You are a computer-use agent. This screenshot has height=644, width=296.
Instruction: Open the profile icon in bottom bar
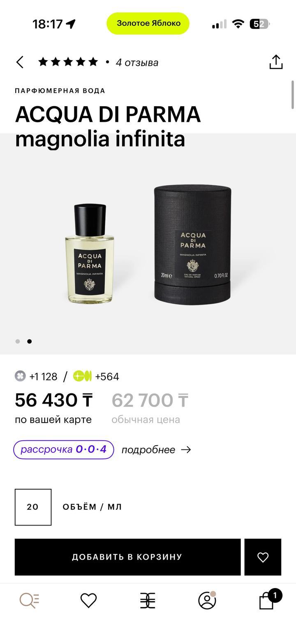click(207, 600)
